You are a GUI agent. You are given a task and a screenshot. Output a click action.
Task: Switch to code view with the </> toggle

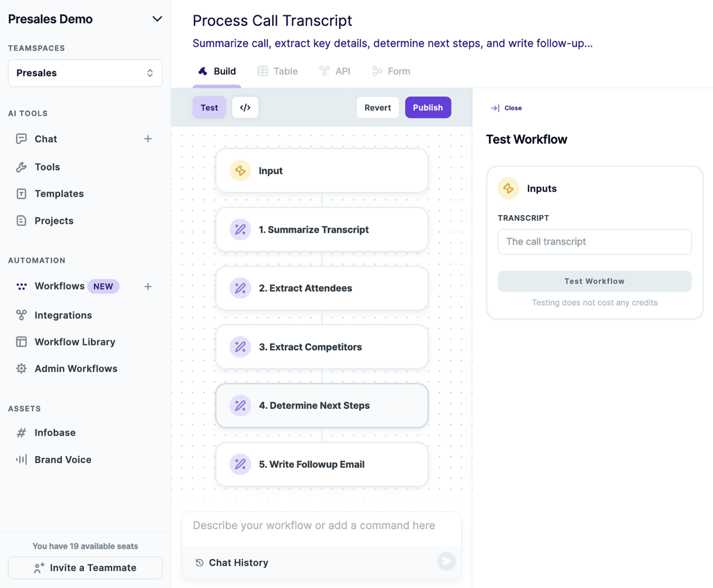tap(245, 107)
